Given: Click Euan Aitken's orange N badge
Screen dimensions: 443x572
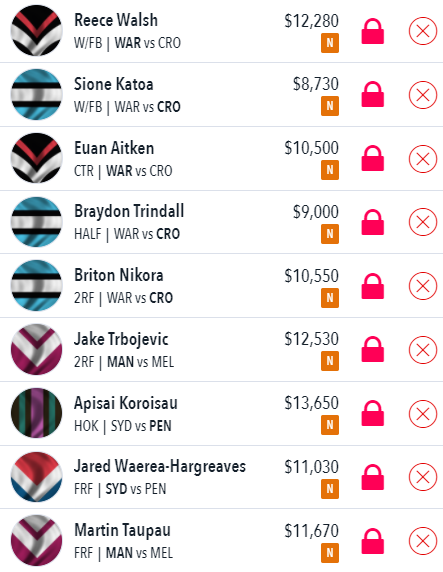Looking at the screenshot, I should (330, 170).
